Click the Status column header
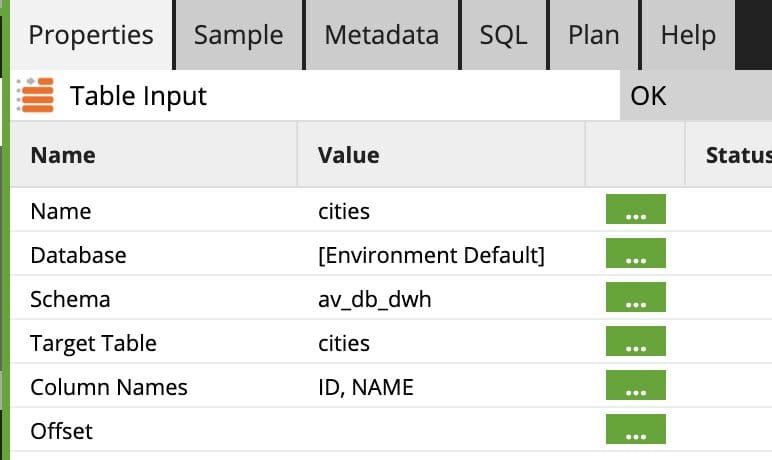 click(x=738, y=155)
